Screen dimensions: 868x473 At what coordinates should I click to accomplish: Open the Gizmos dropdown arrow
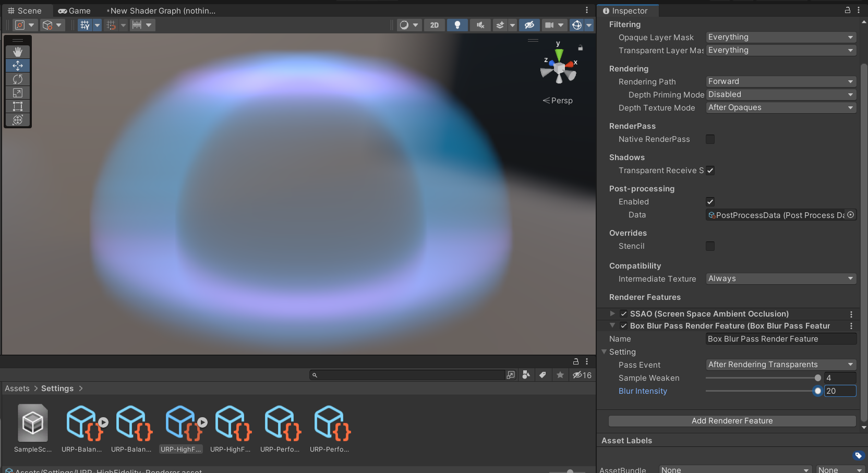[x=589, y=25]
